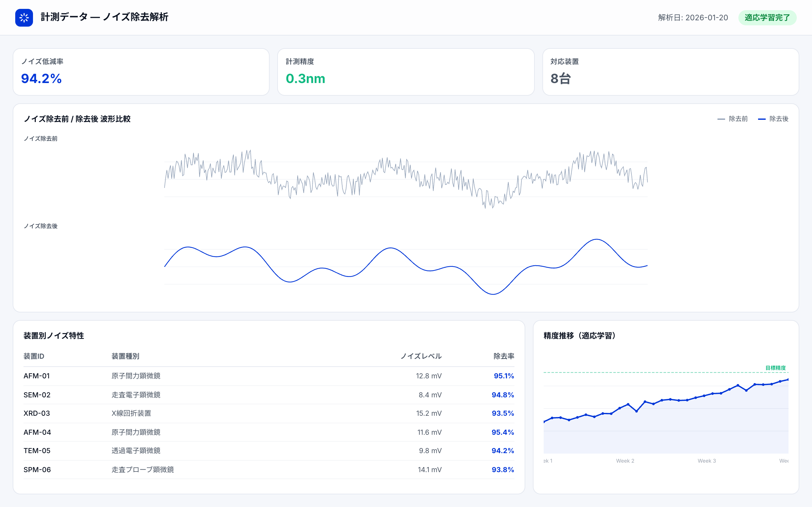Screen dimensions: 812x507
Task: Toggle the 除去前 legend entry
Action: (x=738, y=119)
